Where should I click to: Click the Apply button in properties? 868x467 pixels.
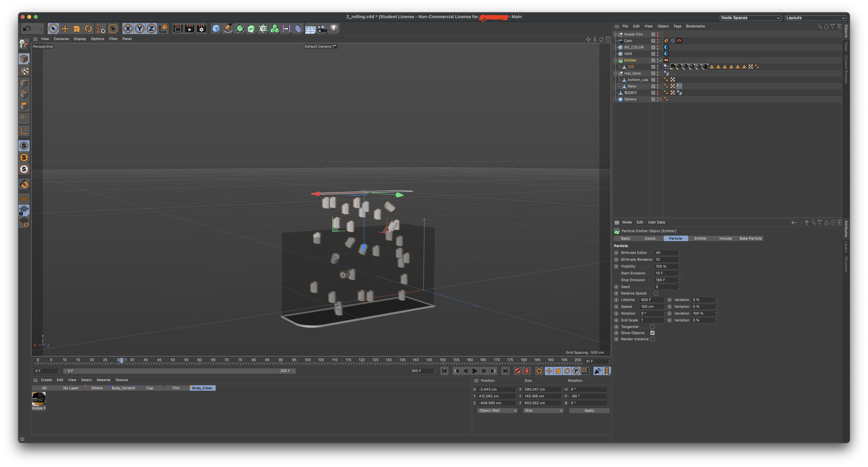(589, 411)
